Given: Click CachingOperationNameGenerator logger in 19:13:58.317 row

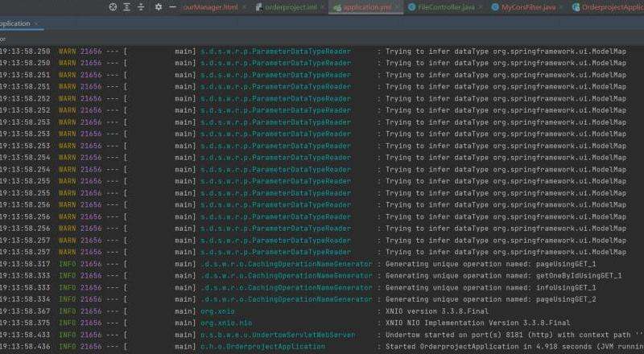Looking at the screenshot, I should click(x=287, y=264).
